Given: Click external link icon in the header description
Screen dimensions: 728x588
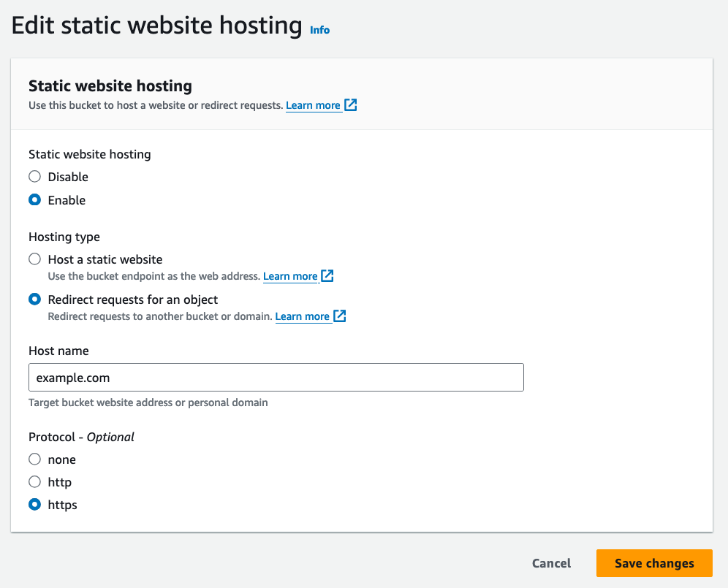Looking at the screenshot, I should pos(351,105).
